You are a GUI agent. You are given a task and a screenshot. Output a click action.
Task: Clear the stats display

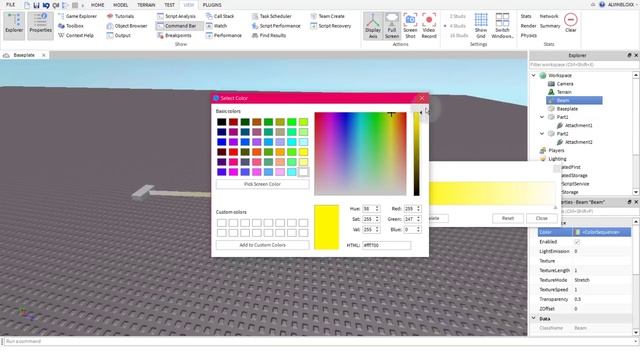(571, 22)
